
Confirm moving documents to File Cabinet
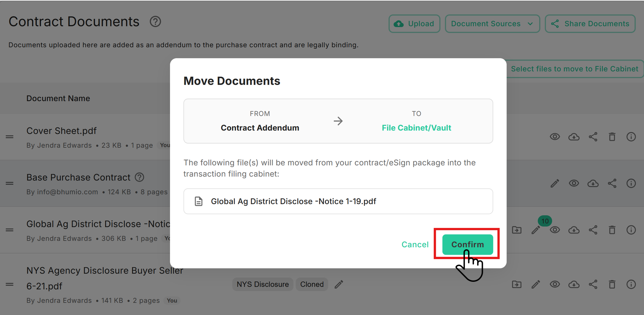(468, 244)
